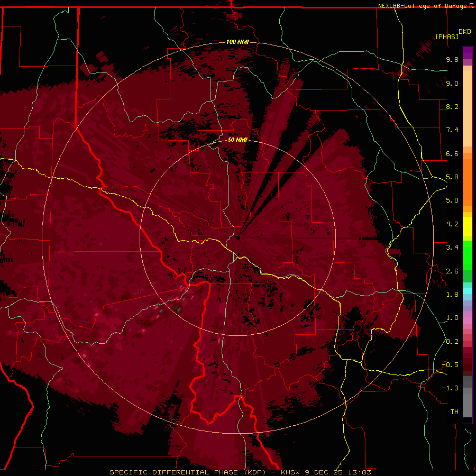Click the 9 DEC 25 date text
This screenshot has height=476, width=476.
click(x=324, y=472)
